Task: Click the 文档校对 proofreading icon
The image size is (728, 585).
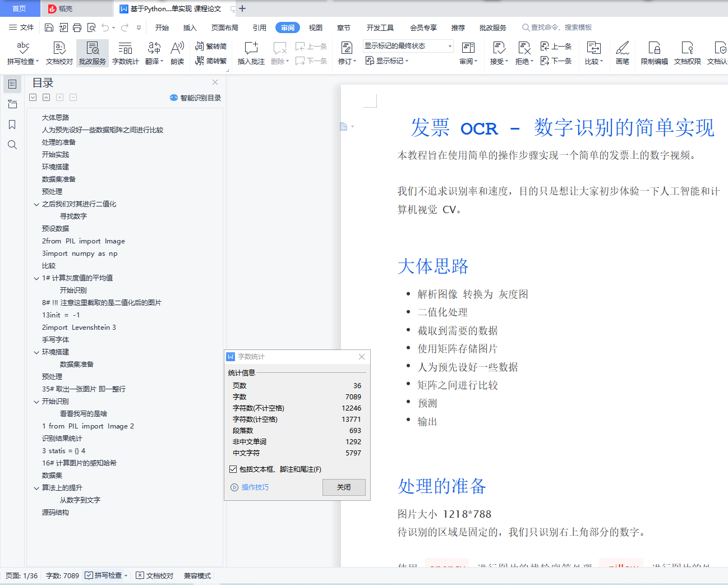Action: coord(59,53)
